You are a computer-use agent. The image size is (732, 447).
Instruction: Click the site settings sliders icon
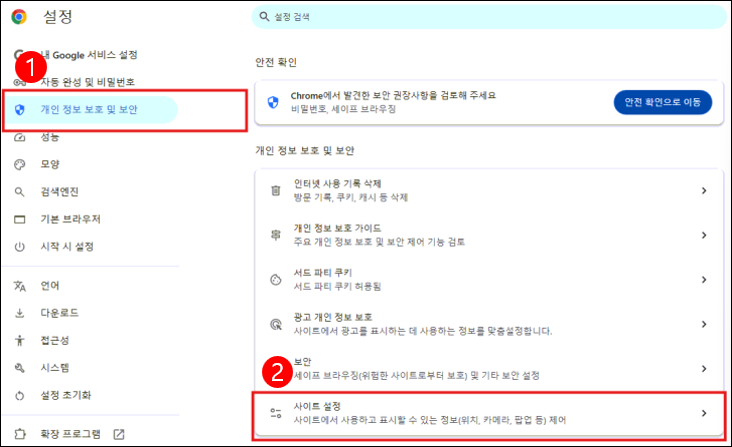point(276,413)
